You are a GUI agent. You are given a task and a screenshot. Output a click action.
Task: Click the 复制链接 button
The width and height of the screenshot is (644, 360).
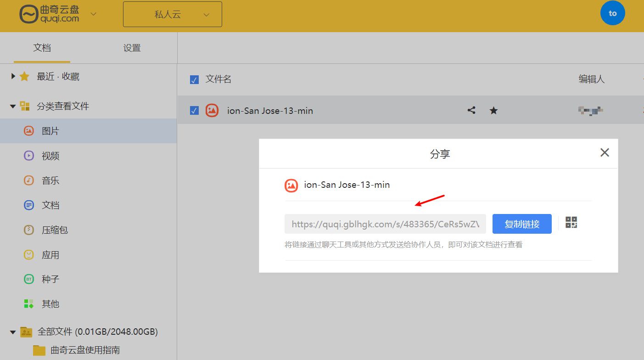coord(522,224)
